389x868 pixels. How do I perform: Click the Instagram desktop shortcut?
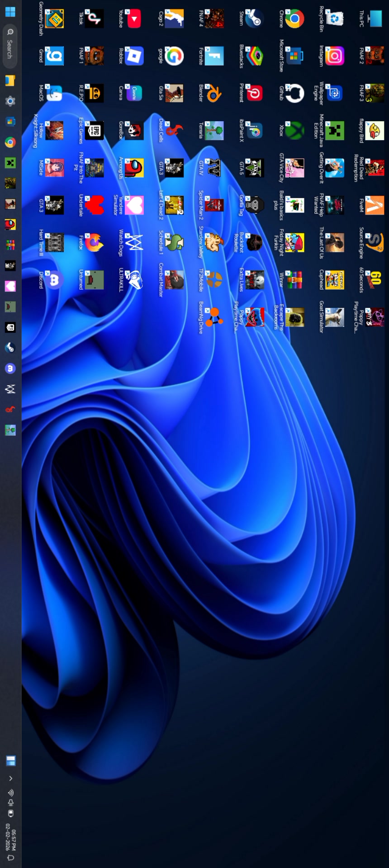point(334,56)
